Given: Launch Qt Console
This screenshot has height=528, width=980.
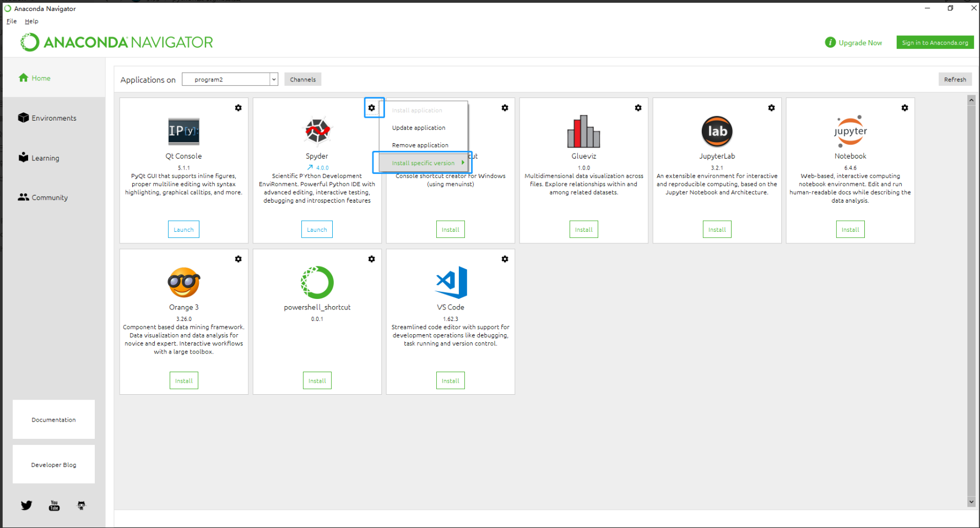Looking at the screenshot, I should pos(184,230).
